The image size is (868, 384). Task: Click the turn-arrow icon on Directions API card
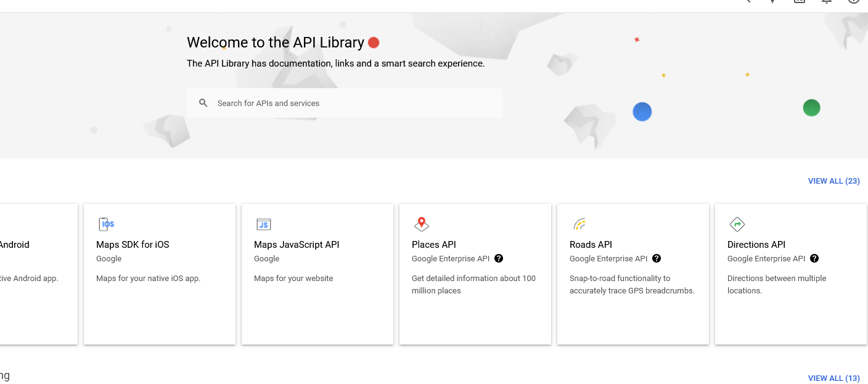737,224
